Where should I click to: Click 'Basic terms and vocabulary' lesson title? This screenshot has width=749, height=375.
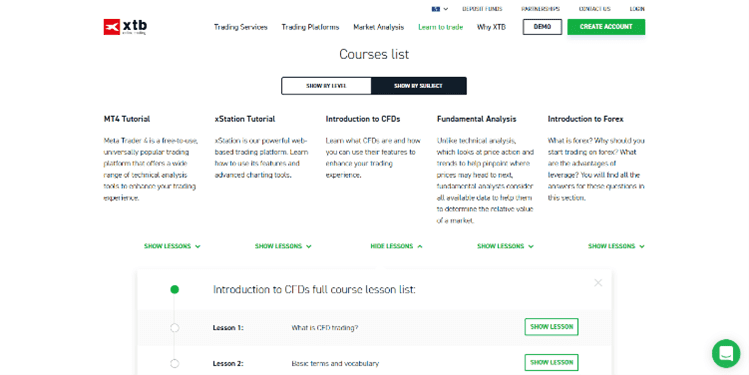coord(335,364)
